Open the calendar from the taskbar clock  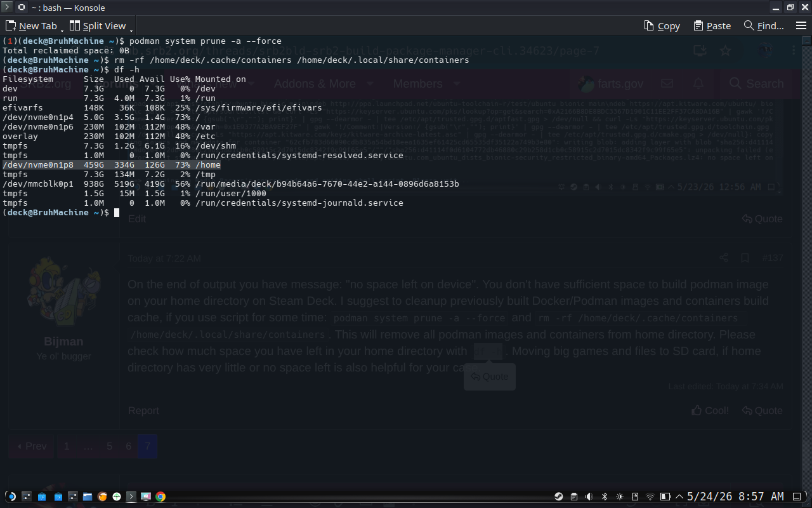coord(735,497)
